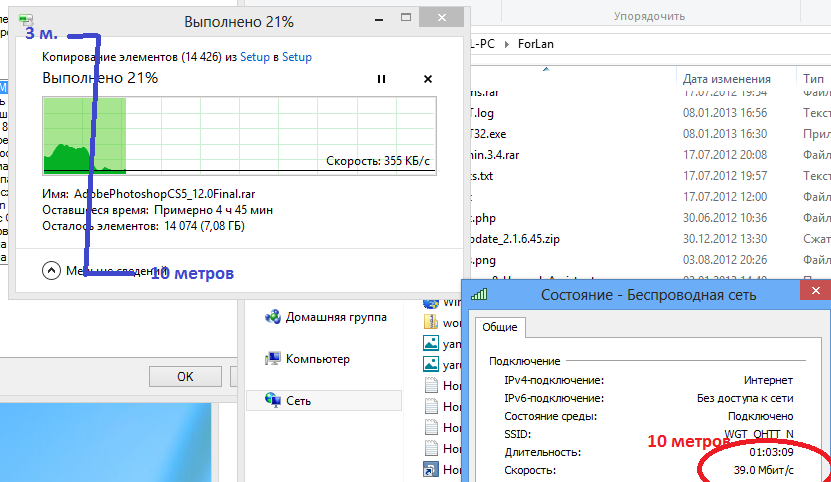Sort by Дата изменения column header
The image size is (831, 482).
[x=726, y=79]
